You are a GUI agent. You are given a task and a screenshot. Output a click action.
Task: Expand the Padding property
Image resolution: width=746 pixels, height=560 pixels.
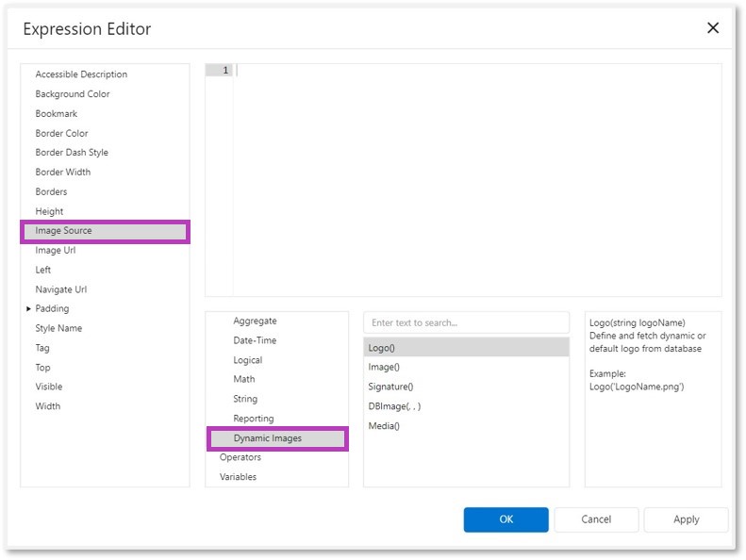click(29, 309)
